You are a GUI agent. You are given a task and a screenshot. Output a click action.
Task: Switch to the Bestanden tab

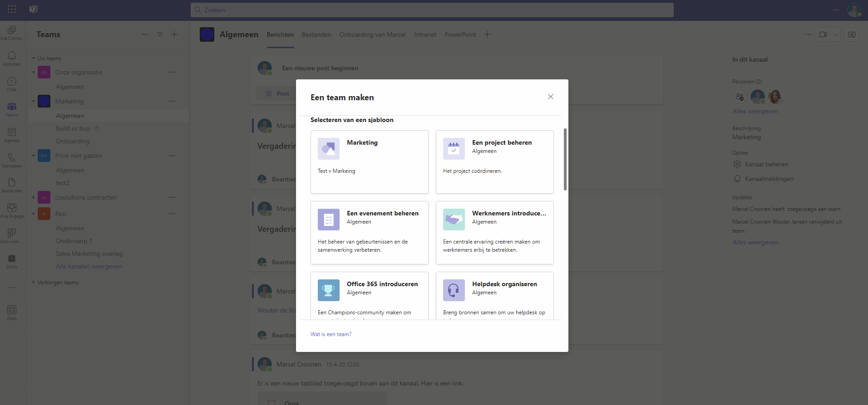point(316,34)
